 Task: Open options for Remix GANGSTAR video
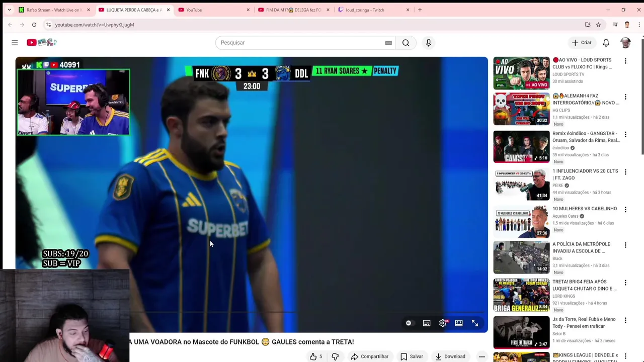point(625,134)
